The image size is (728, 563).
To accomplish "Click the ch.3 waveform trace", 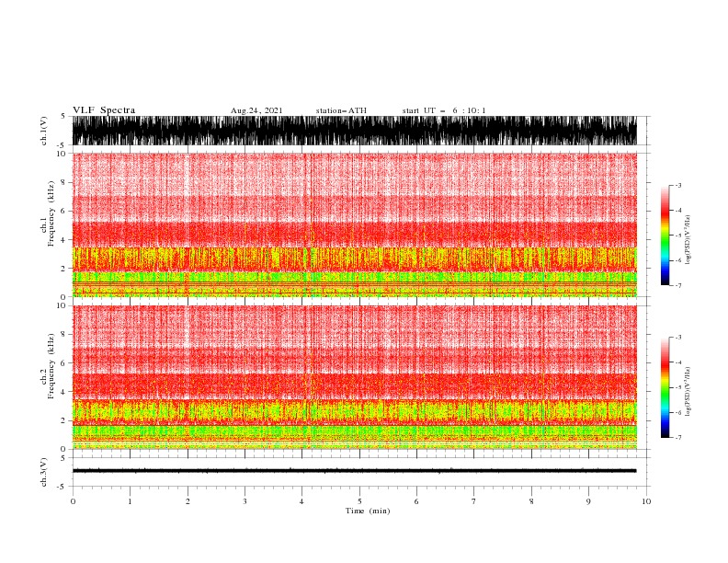I will 355,471.
